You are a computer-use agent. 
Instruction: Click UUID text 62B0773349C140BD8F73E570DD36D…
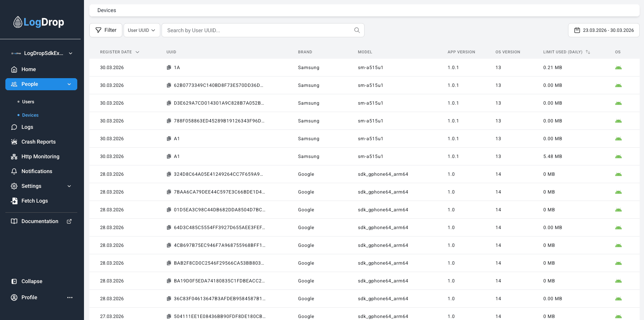tap(218, 85)
